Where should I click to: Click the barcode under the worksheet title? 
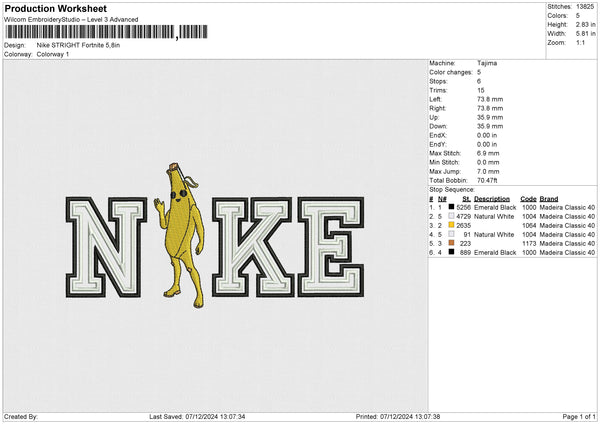pos(106,32)
